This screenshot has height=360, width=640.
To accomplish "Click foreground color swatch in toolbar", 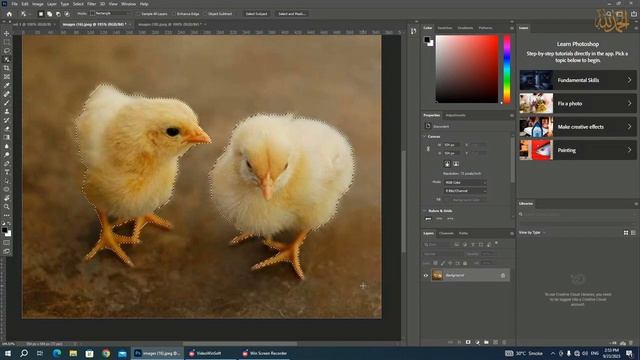I will [x=4, y=231].
